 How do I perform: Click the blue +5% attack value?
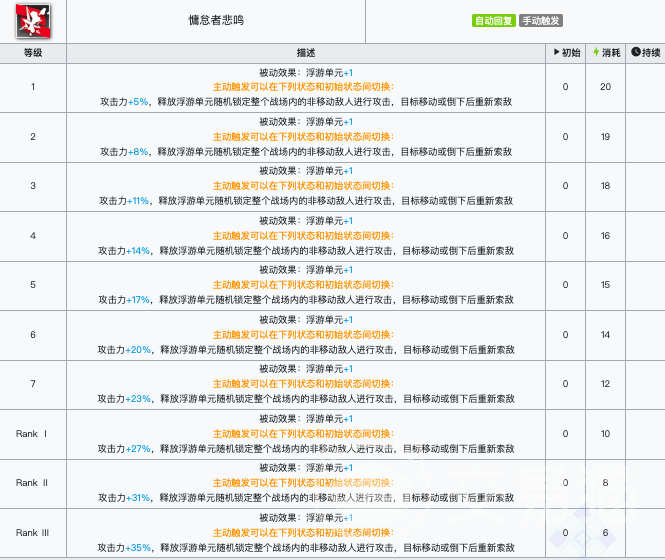(138, 102)
